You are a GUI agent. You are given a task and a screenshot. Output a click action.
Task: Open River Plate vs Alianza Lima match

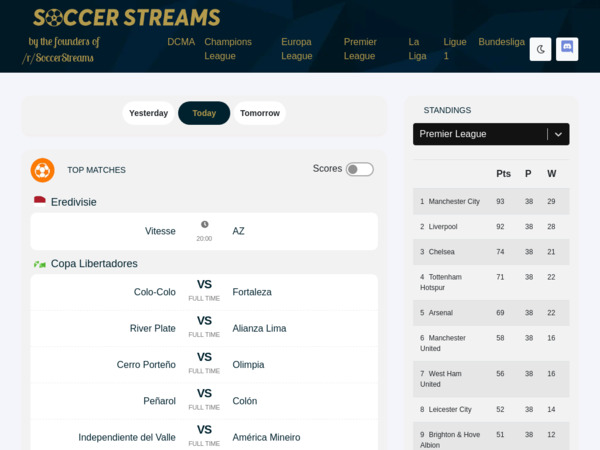[x=204, y=328]
